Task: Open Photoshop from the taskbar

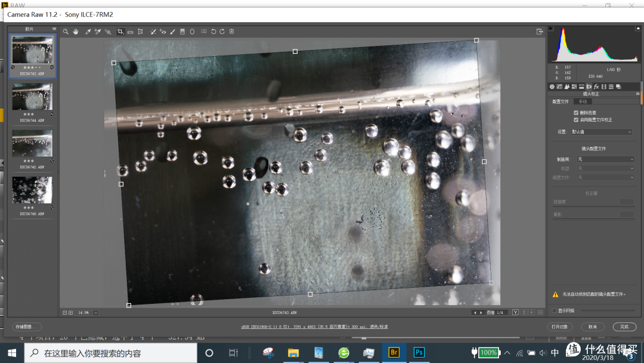Action: click(x=419, y=353)
